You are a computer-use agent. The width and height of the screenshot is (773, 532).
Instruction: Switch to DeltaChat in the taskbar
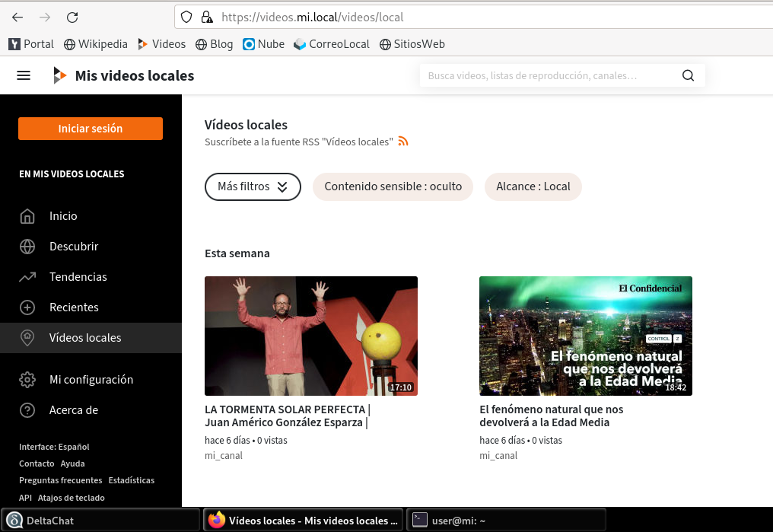coord(100,520)
